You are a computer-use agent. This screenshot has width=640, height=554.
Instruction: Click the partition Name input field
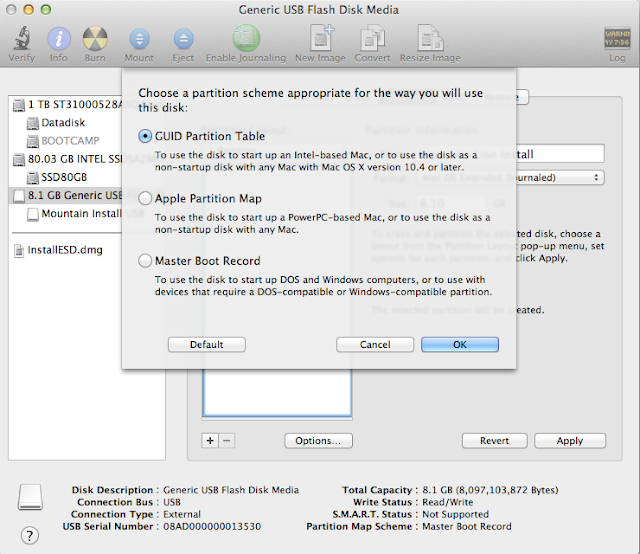coord(560,154)
